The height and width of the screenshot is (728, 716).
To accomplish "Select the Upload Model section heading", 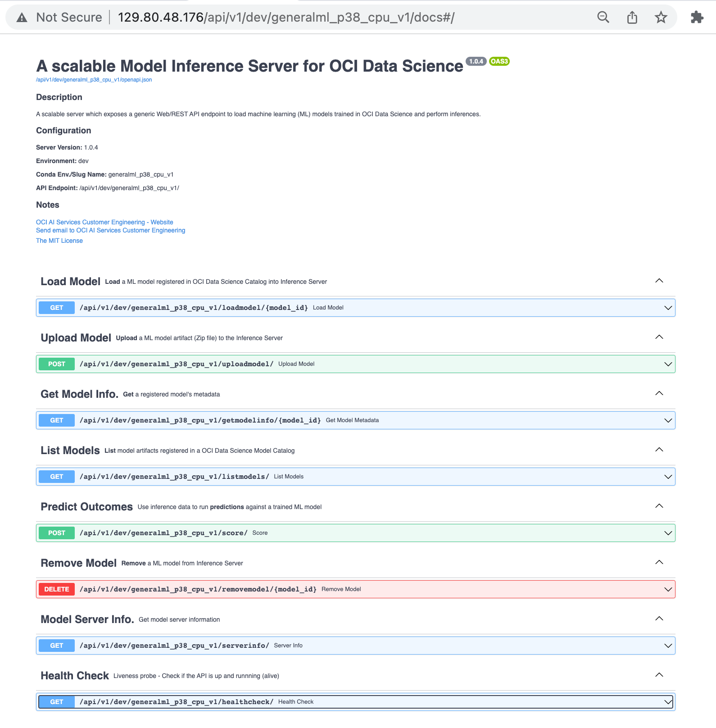I will pos(76,338).
